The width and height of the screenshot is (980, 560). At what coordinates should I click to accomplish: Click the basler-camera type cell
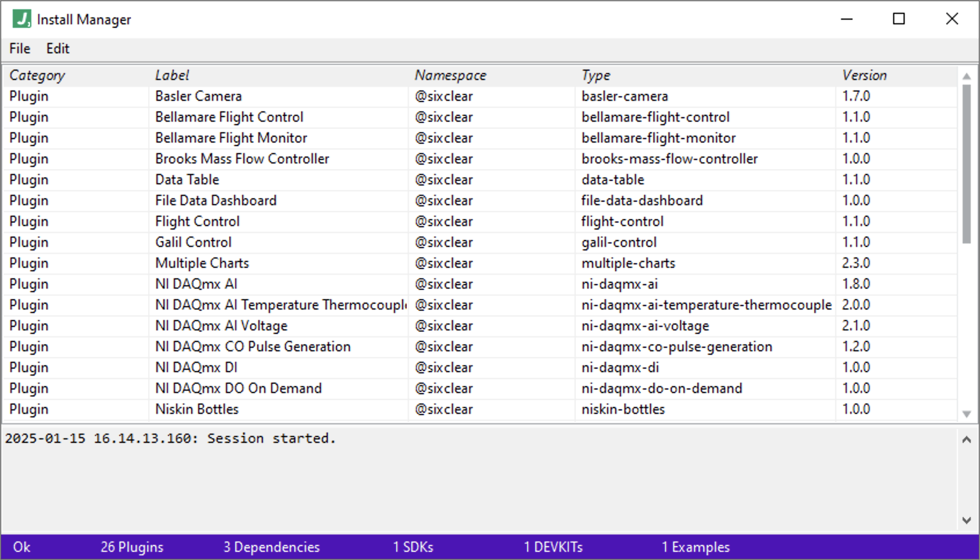[x=625, y=96]
